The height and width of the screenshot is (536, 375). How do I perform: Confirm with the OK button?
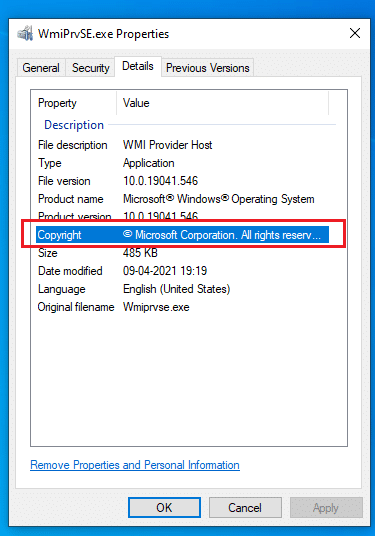click(164, 508)
